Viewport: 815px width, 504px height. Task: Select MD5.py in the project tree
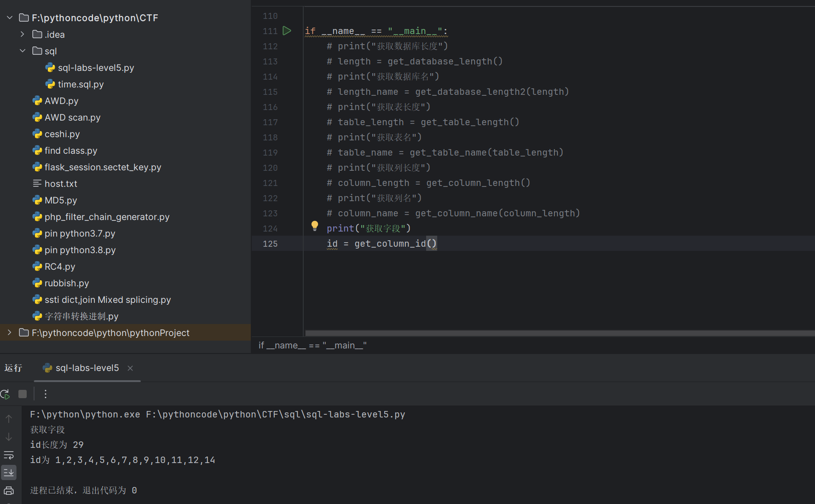[x=61, y=200]
